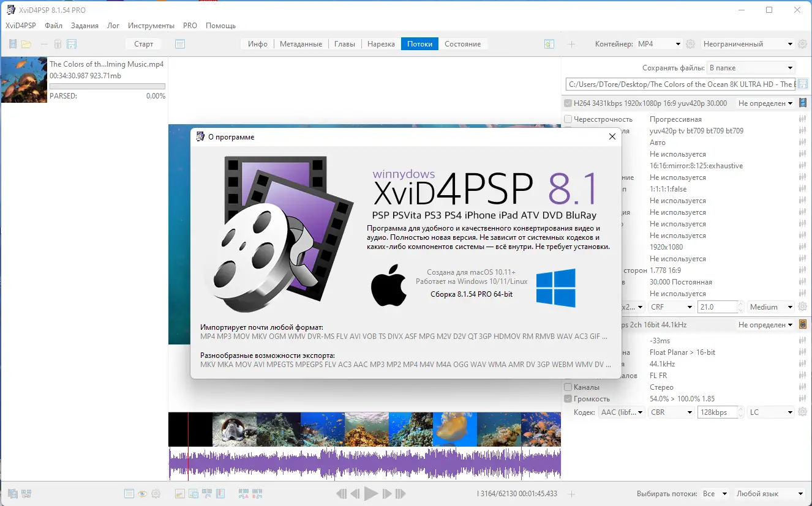The image size is (812, 506).
Task: Open the CBR audio mode dropdown
Action: click(x=671, y=412)
